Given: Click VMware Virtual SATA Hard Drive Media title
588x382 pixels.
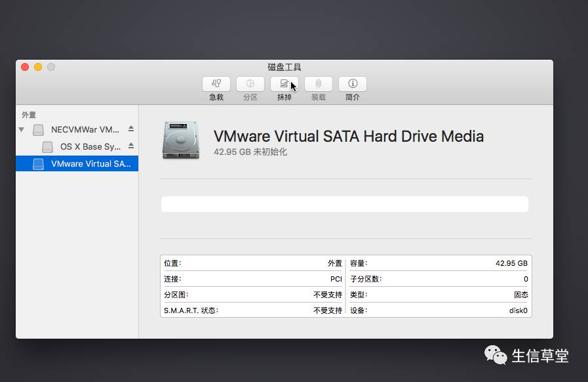Looking at the screenshot, I should (348, 137).
